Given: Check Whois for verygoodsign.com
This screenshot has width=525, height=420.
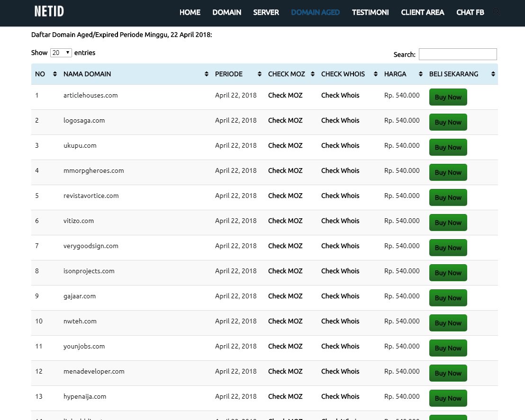Looking at the screenshot, I should pyautogui.click(x=340, y=246).
